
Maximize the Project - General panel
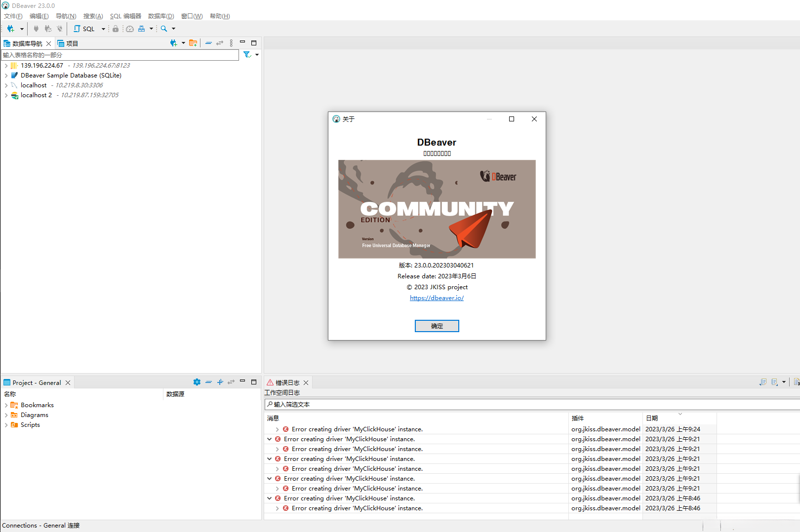(254, 382)
